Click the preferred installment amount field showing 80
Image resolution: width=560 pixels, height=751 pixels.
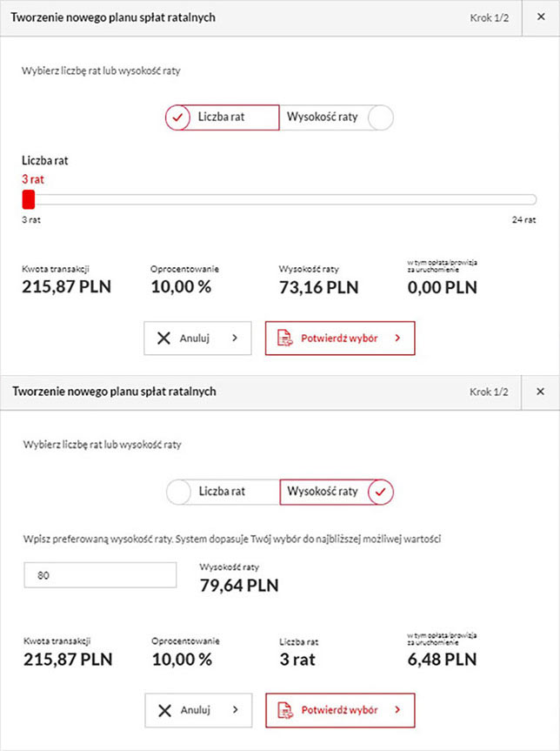coord(100,575)
